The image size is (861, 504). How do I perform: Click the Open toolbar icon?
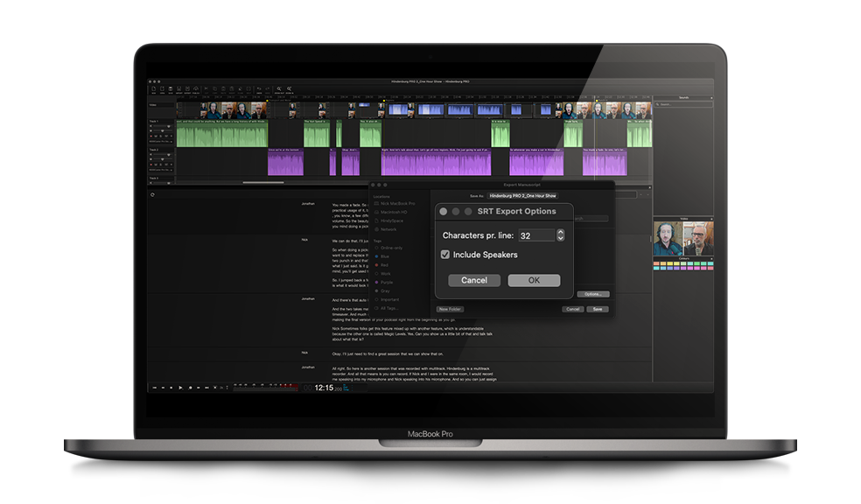162,89
